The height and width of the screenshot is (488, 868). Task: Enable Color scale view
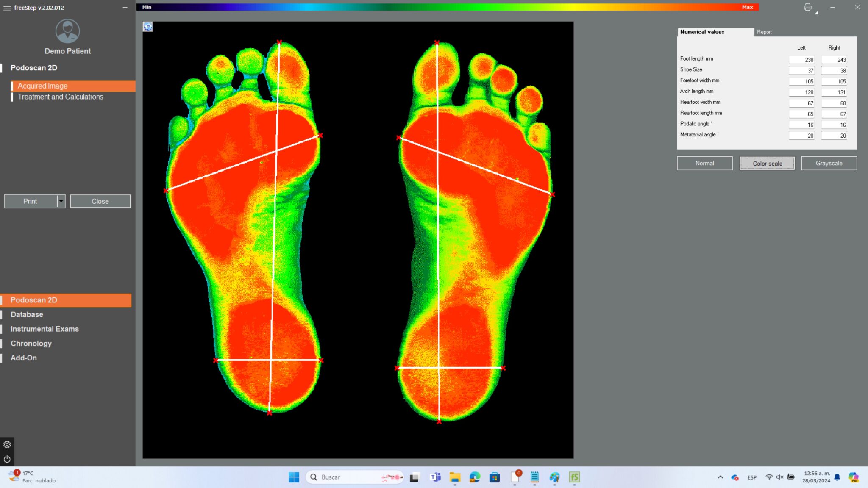coord(767,163)
